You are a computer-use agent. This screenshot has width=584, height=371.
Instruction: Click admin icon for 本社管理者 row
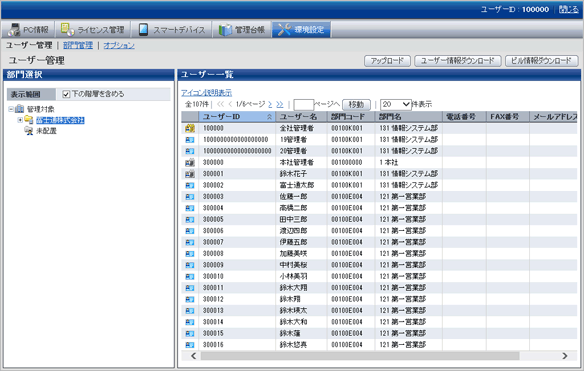click(x=190, y=163)
